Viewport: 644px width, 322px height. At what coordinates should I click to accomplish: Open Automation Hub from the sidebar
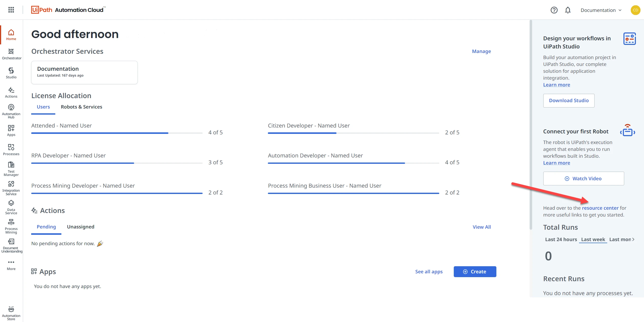click(x=11, y=111)
